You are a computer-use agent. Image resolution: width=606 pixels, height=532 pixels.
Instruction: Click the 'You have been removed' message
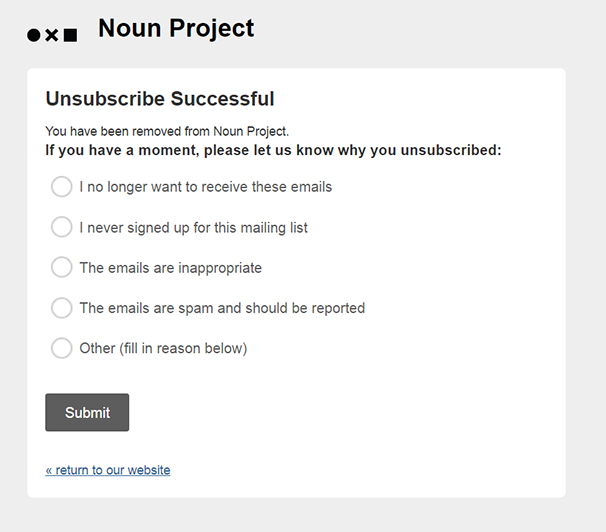point(167,131)
